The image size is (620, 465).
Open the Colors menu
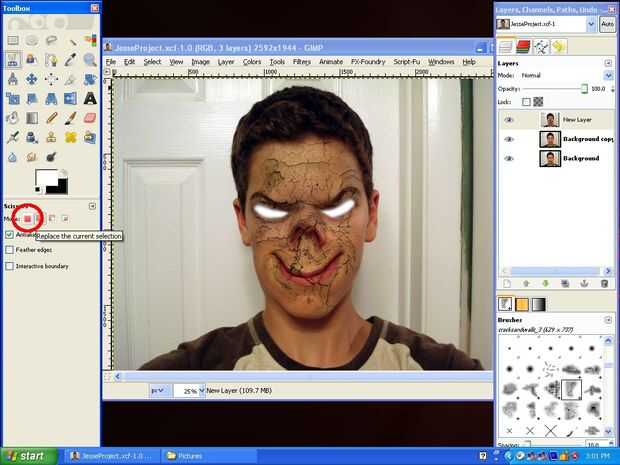pyautogui.click(x=252, y=62)
